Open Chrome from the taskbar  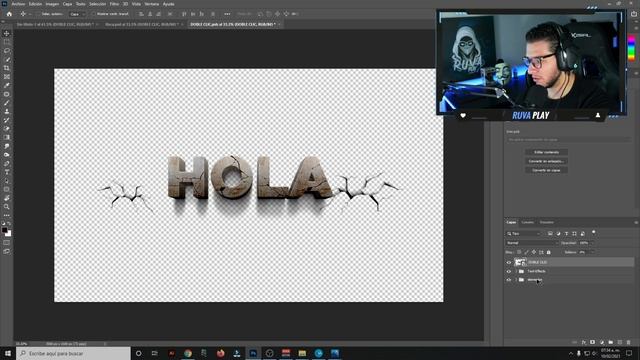188,353
